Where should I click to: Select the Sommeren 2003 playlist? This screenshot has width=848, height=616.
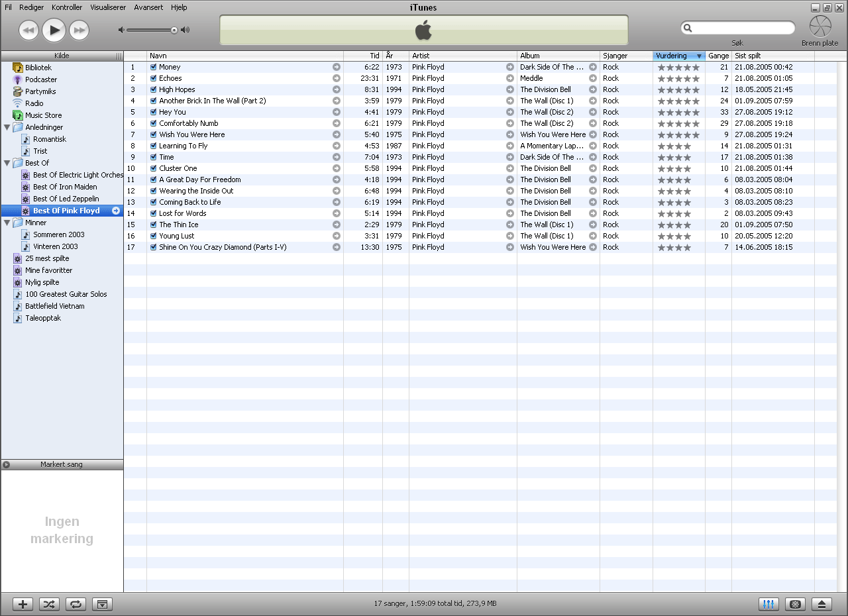[x=59, y=234]
